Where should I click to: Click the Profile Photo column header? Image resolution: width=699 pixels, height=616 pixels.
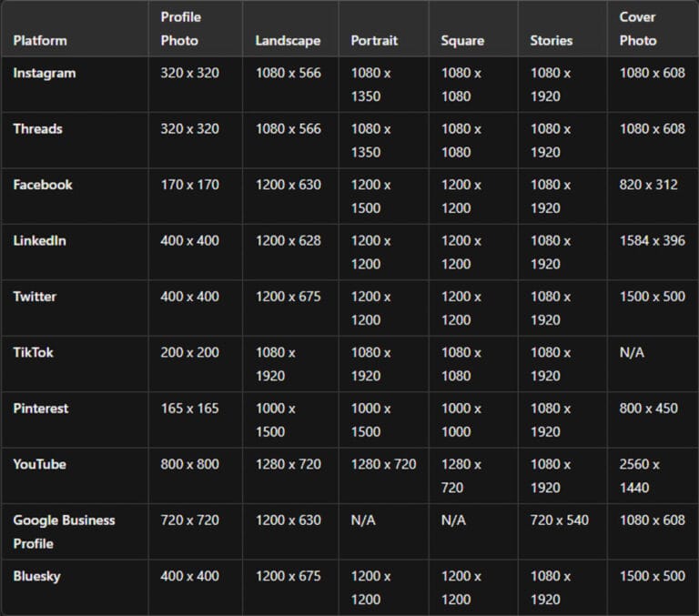(180, 29)
